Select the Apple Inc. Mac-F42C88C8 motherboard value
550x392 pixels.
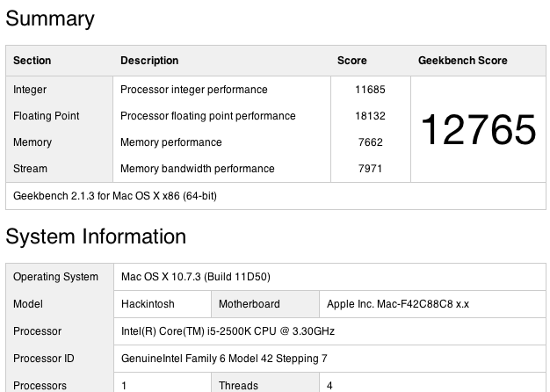click(398, 304)
